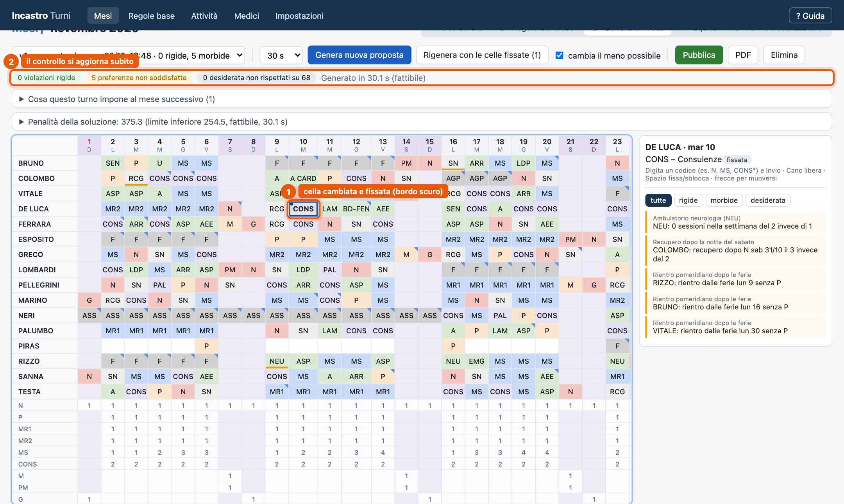Open the 30 s time limit dropdown

pyautogui.click(x=281, y=55)
